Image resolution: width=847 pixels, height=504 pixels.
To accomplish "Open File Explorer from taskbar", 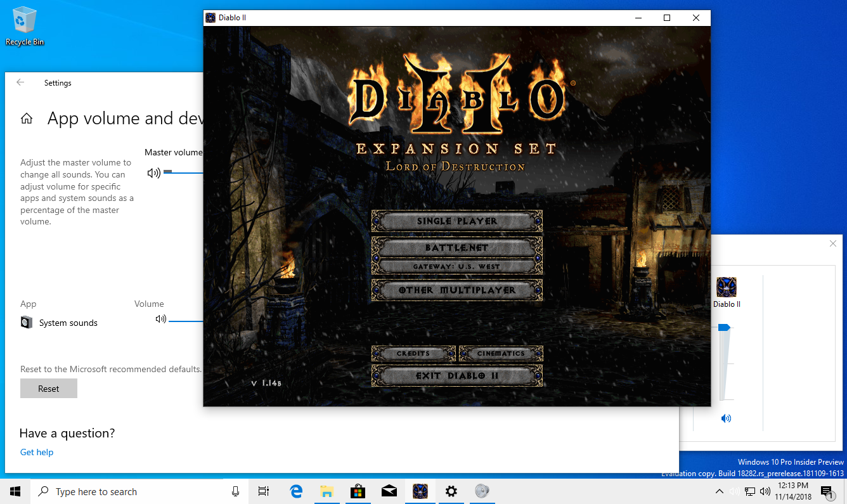I will [327, 491].
